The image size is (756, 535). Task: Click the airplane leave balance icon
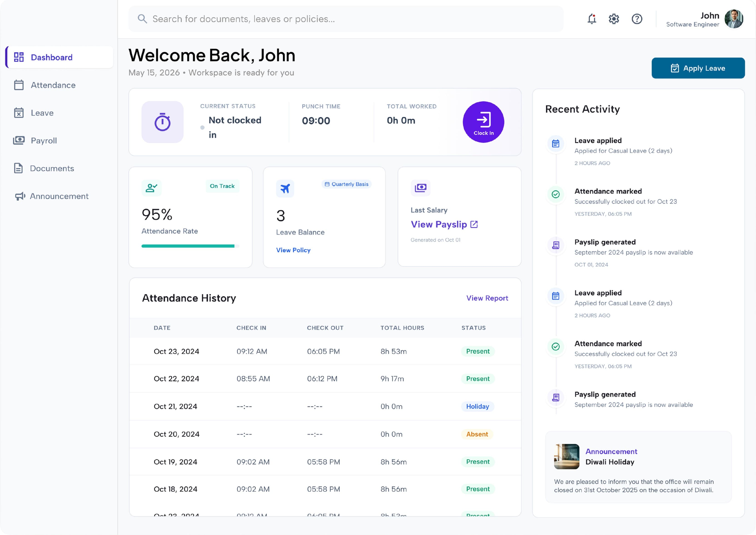(x=285, y=188)
